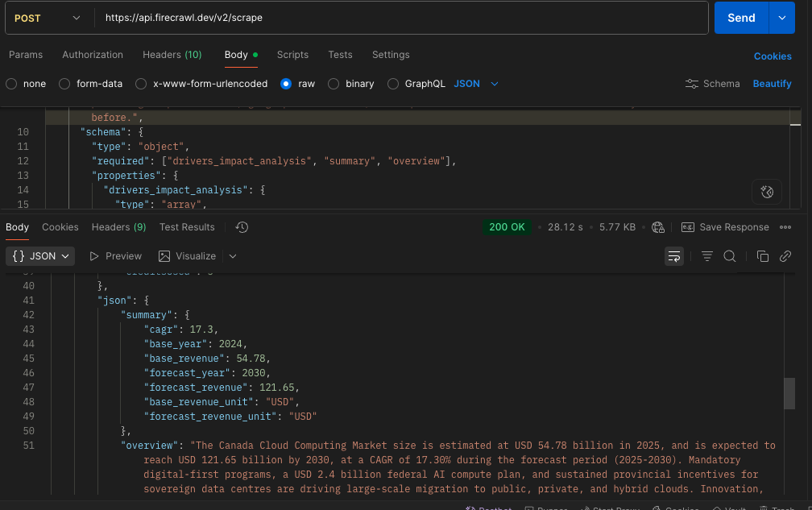Open response history clock icon
The width and height of the screenshot is (812, 510).
pyautogui.click(x=242, y=227)
